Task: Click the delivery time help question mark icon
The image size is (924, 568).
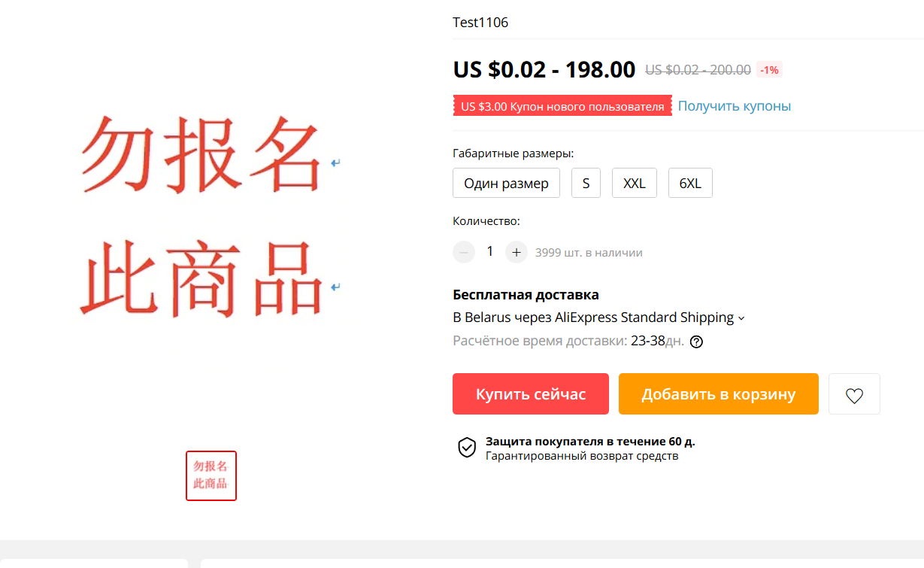Action: pyautogui.click(x=696, y=342)
